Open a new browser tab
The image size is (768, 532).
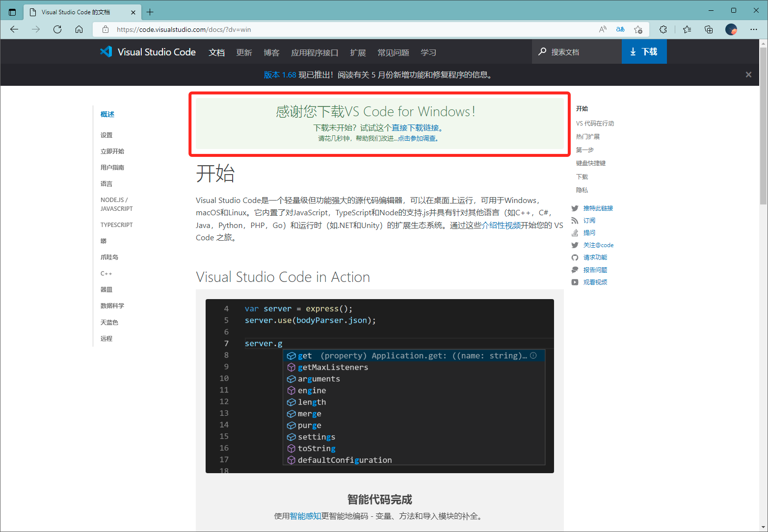[x=150, y=12]
